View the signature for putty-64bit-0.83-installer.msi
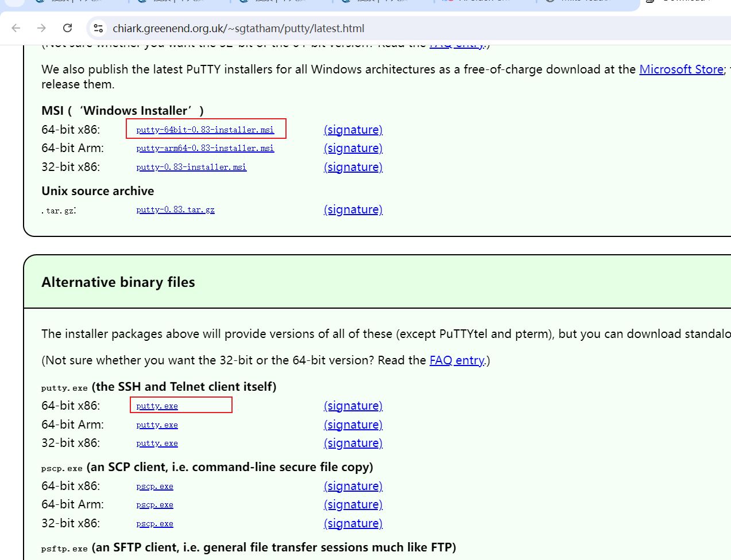731x560 pixels. pos(353,130)
